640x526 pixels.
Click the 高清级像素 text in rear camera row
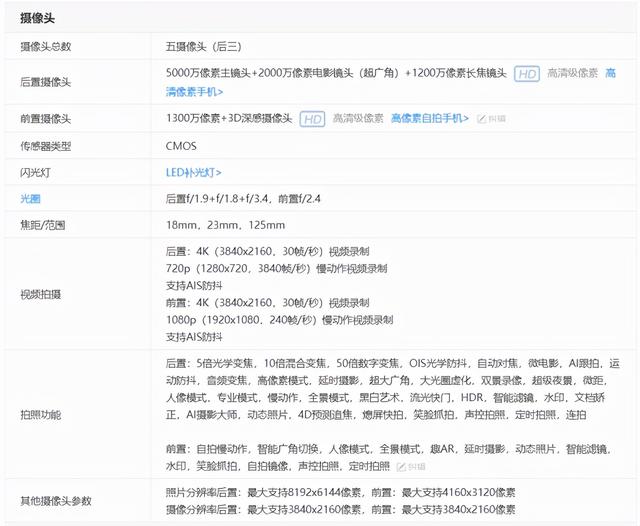click(x=573, y=74)
